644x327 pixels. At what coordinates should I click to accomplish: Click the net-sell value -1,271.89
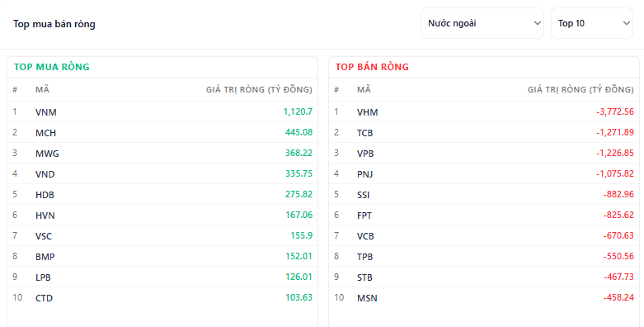point(615,132)
